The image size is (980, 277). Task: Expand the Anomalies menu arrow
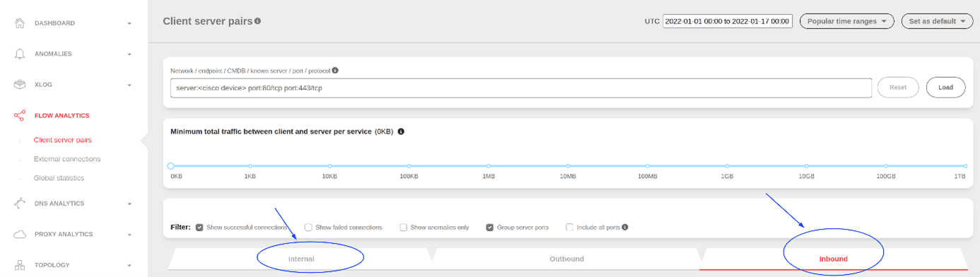(x=129, y=54)
